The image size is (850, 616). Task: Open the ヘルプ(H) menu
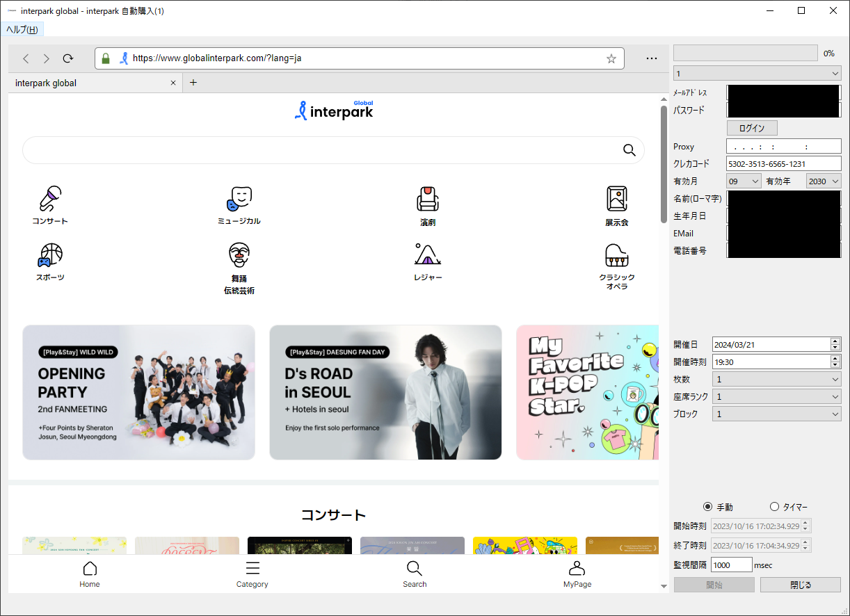pyautogui.click(x=22, y=29)
